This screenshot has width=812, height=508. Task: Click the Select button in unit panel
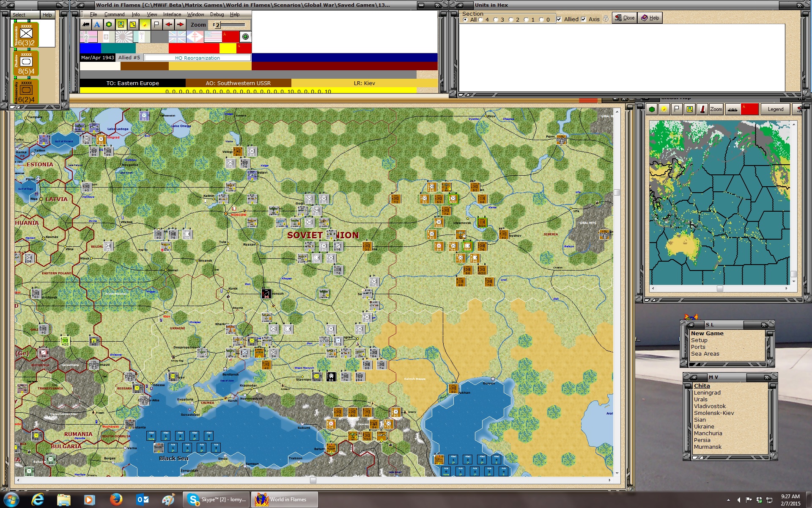pyautogui.click(x=25, y=14)
